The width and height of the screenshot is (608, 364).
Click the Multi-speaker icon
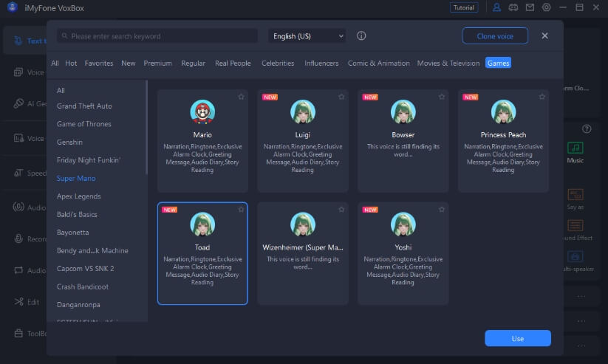575,256
